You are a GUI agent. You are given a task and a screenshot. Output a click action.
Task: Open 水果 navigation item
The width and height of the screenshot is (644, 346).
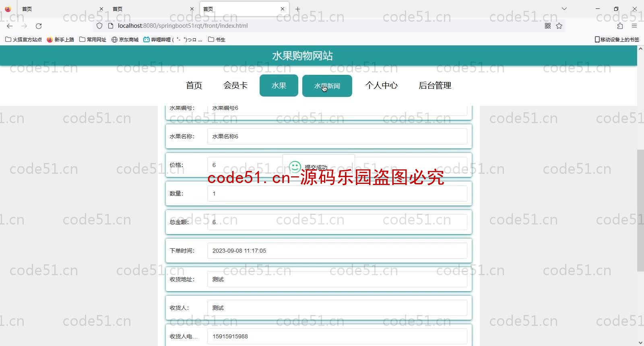pyautogui.click(x=279, y=85)
